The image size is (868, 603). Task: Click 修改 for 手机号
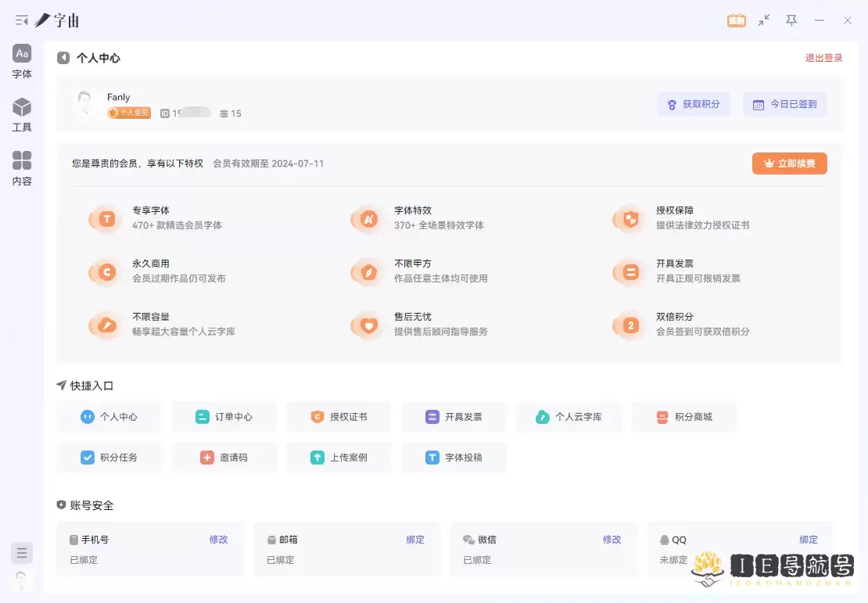(219, 540)
